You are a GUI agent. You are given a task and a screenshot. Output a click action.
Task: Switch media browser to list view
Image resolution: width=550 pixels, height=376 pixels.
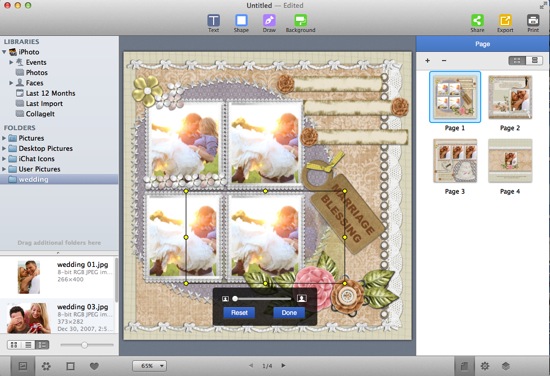pos(28,345)
